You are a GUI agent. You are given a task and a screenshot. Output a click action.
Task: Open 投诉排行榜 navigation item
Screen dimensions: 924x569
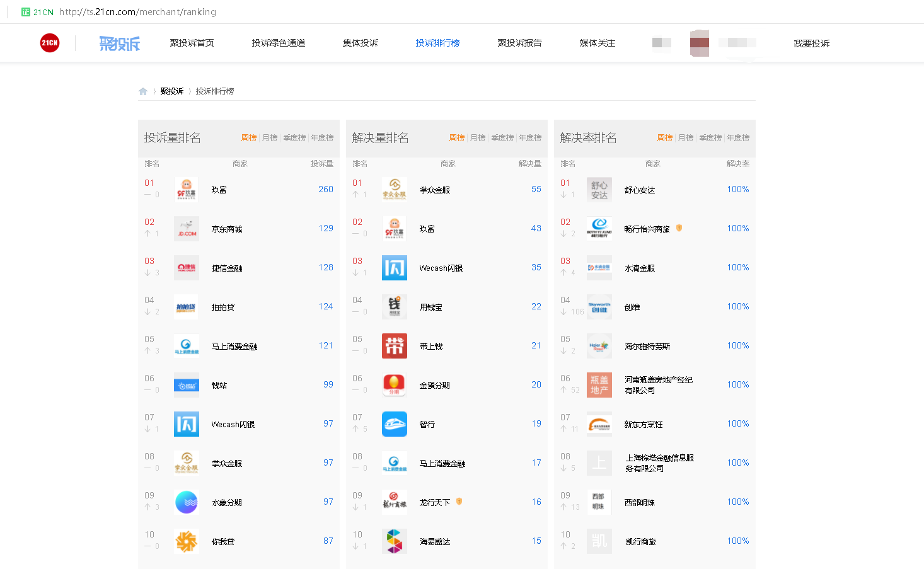[437, 43]
